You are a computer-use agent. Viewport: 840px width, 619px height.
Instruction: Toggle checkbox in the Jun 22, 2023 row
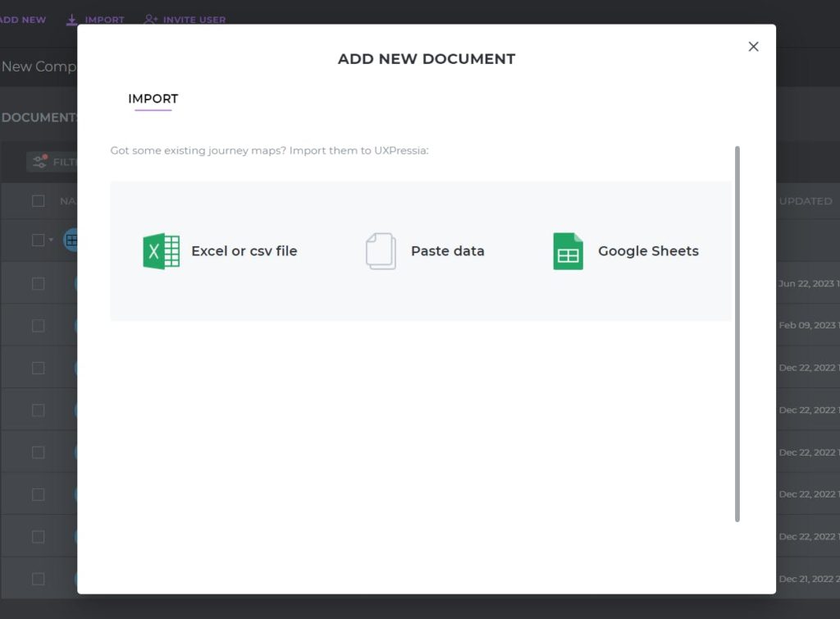[x=38, y=283]
